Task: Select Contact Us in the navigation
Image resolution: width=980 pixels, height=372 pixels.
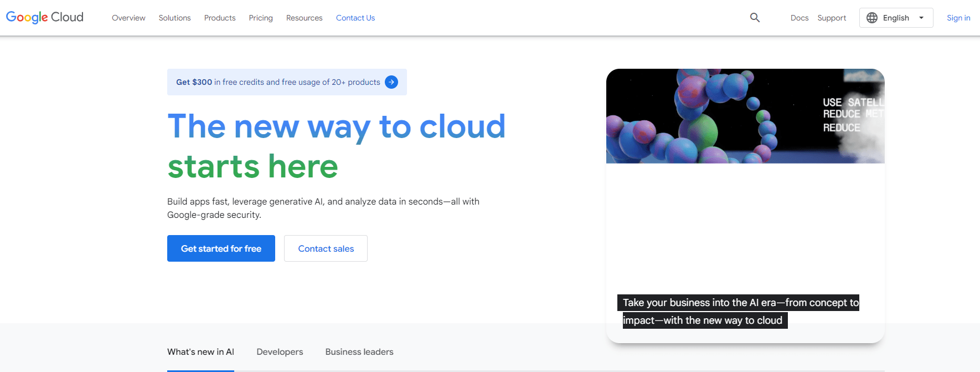Action: pos(355,18)
